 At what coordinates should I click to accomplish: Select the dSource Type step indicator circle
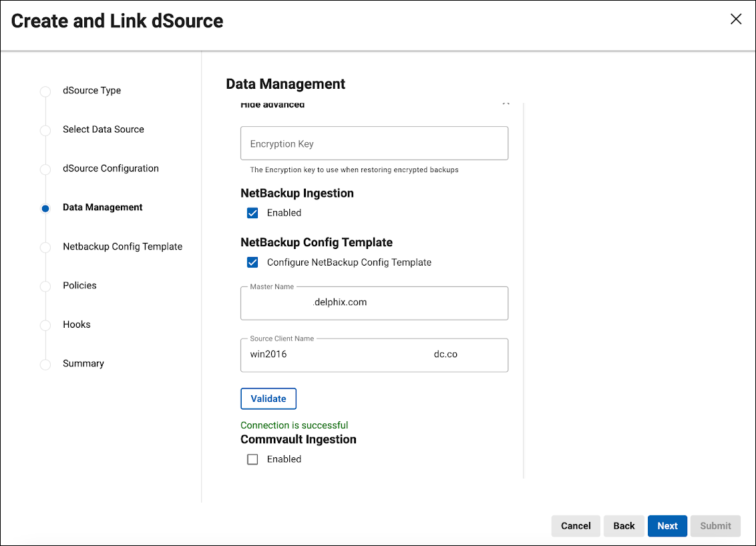[45, 91]
